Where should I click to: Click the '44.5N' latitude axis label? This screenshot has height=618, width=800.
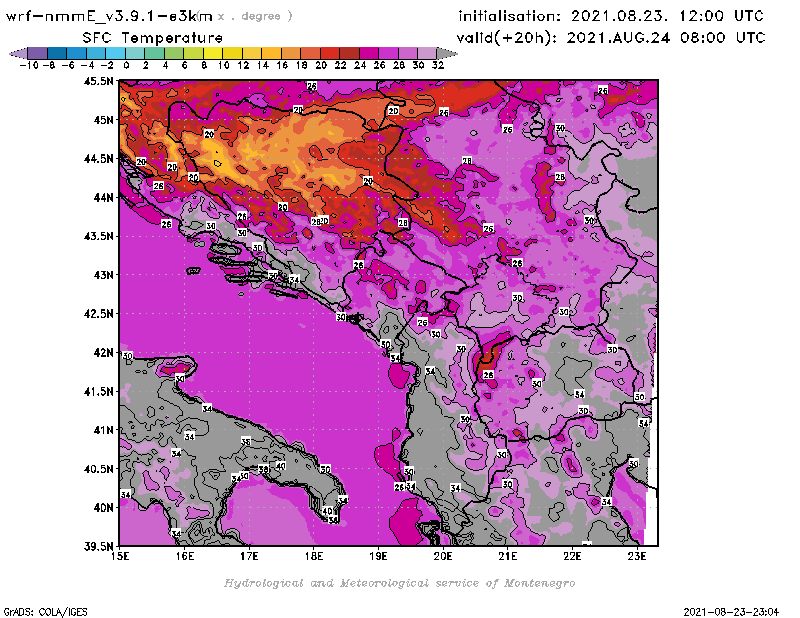98,159
